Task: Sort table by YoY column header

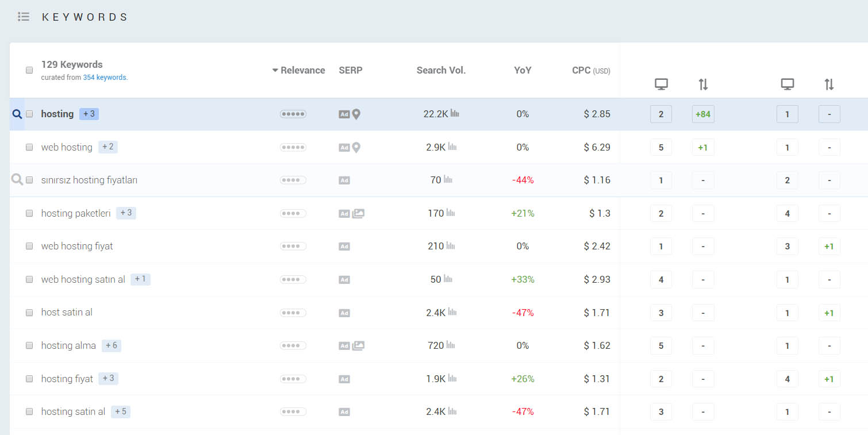Action: (x=523, y=70)
